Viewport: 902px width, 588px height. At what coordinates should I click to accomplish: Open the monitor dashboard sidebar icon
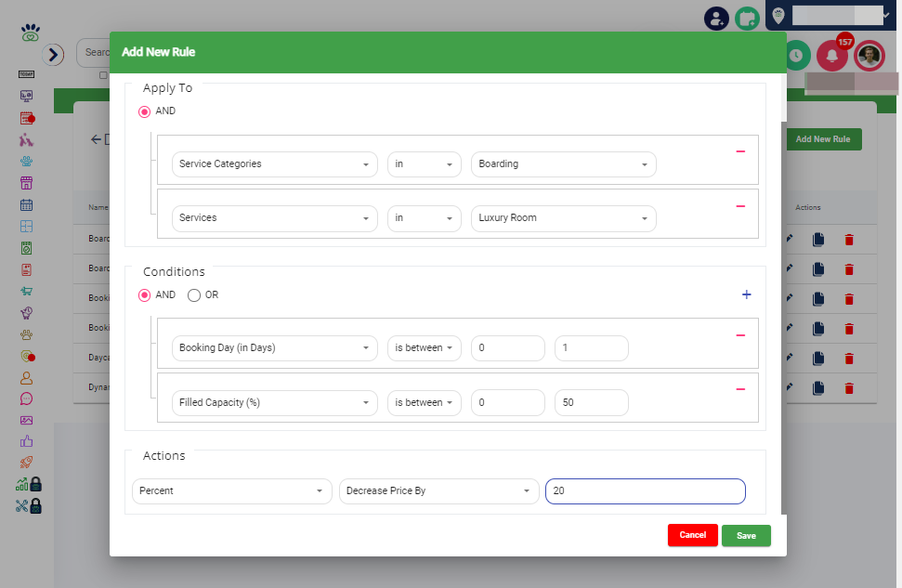coord(26,96)
